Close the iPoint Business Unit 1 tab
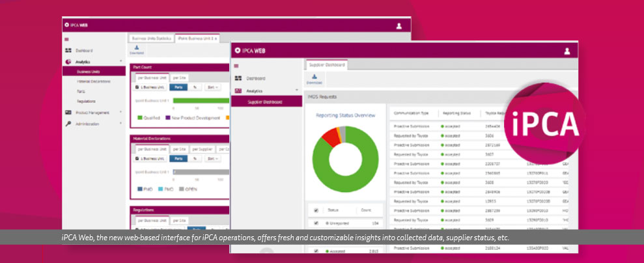The width and height of the screenshot is (644, 263). 216,38
